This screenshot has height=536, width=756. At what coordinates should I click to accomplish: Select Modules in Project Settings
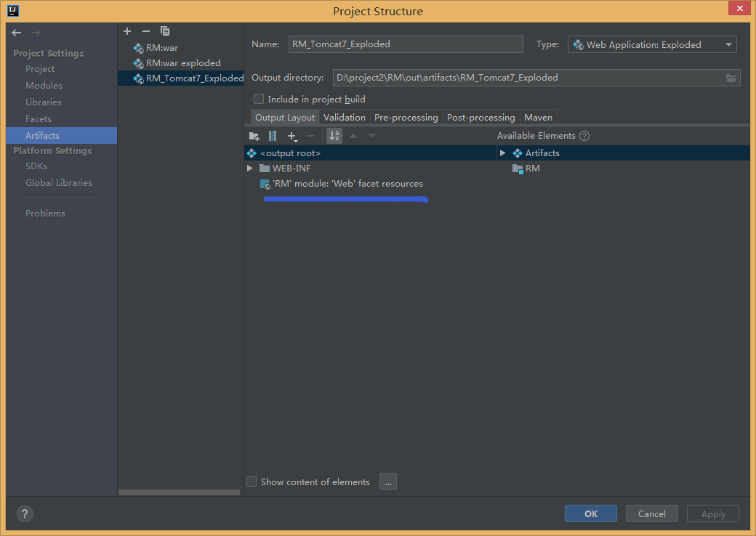click(x=44, y=85)
